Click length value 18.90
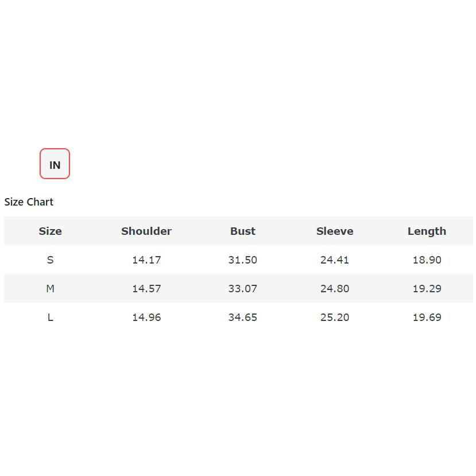This screenshot has width=476, height=476. tap(427, 260)
